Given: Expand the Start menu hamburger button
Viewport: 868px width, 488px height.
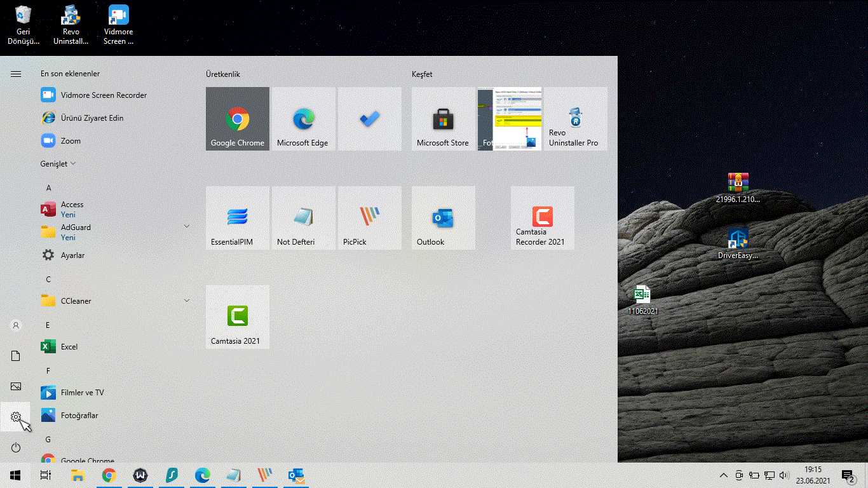Looking at the screenshot, I should (x=16, y=74).
